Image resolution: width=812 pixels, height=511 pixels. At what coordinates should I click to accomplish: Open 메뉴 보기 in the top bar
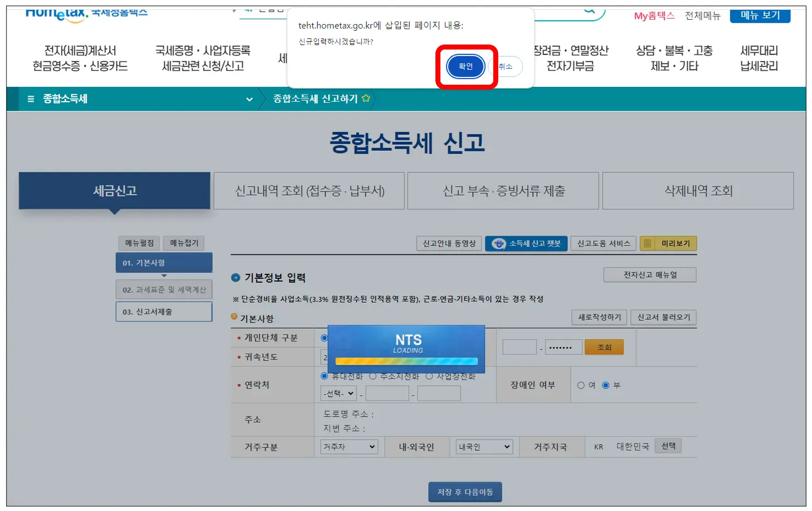tap(760, 16)
